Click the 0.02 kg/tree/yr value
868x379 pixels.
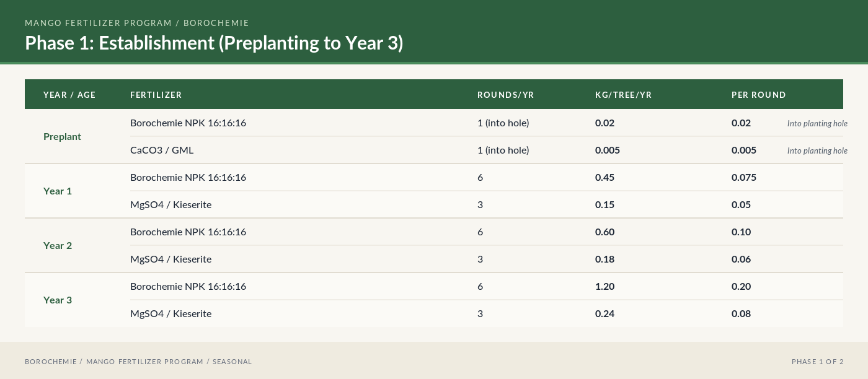[604, 123]
